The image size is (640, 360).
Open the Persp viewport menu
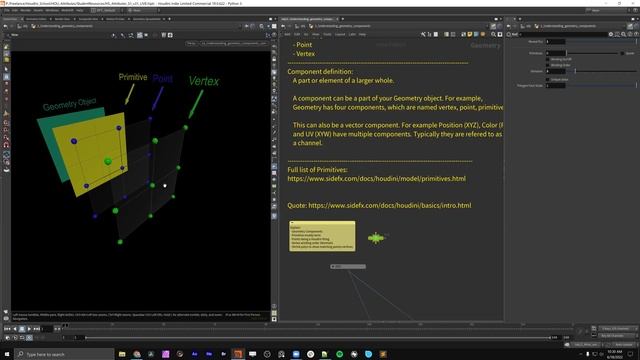pos(191,43)
